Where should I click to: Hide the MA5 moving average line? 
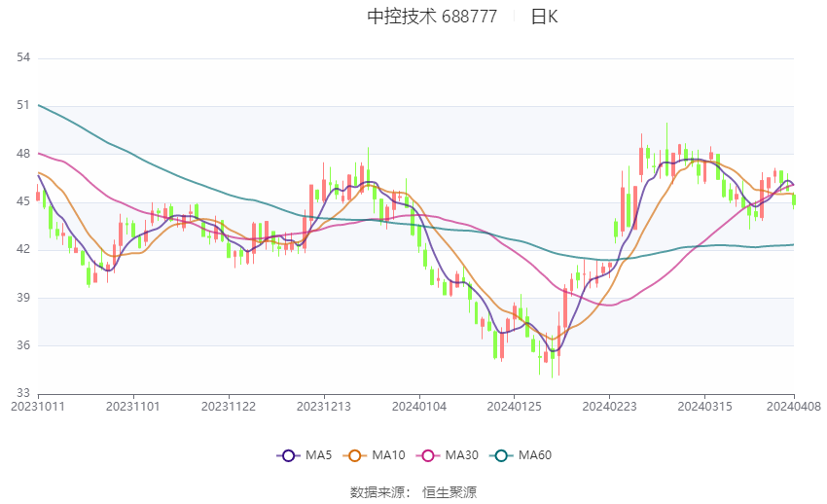318,455
